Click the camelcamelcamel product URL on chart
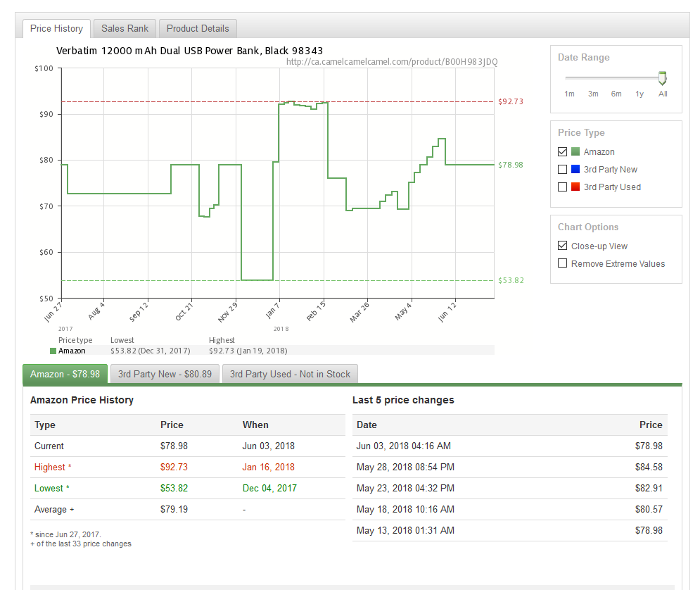 point(392,62)
